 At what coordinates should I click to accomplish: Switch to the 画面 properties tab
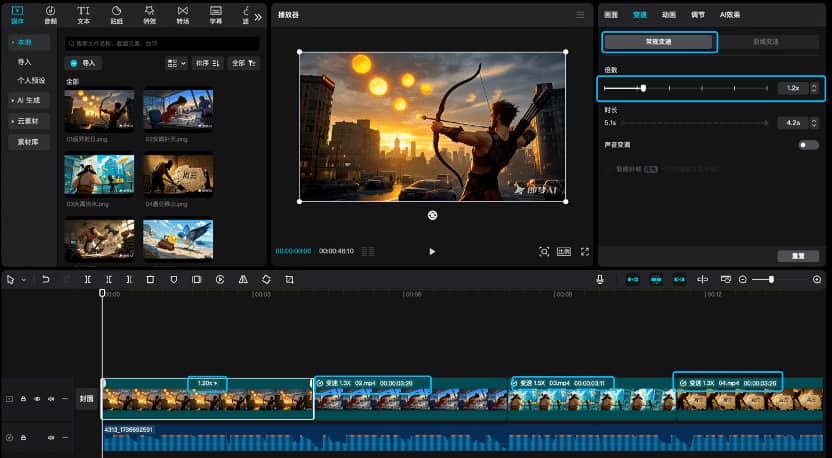611,15
